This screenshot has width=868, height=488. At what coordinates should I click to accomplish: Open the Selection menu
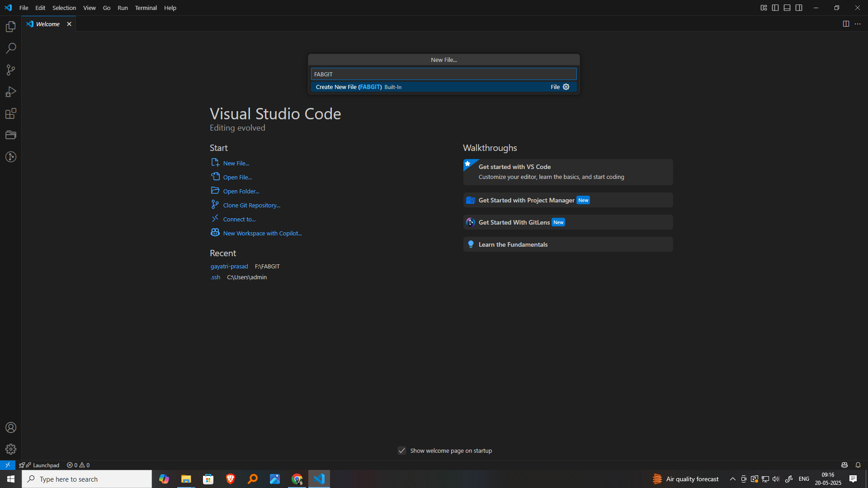pyautogui.click(x=64, y=8)
